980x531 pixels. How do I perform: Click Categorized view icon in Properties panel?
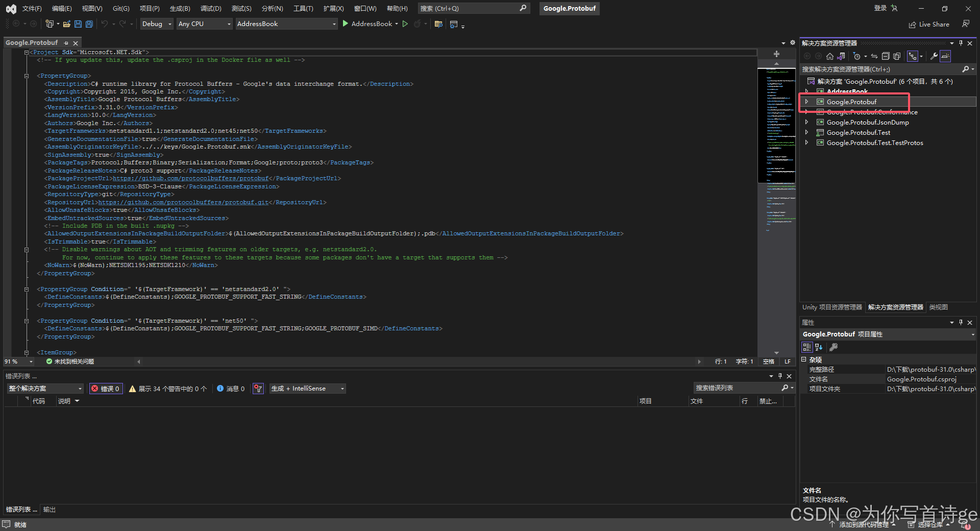pos(807,347)
